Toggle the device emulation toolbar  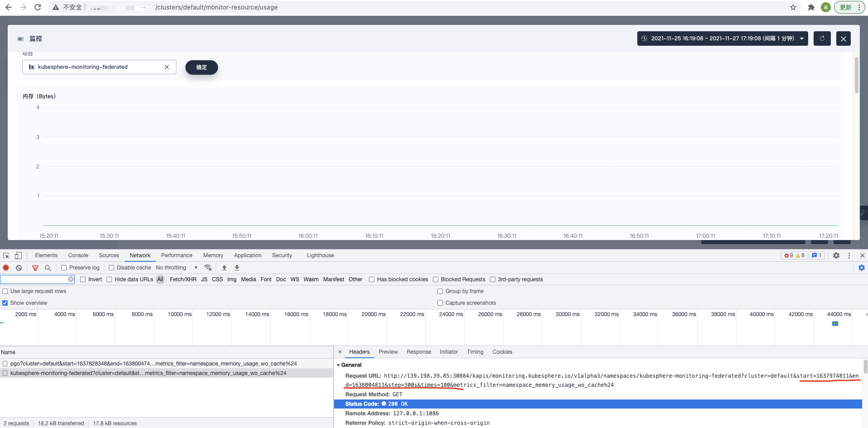click(x=18, y=255)
